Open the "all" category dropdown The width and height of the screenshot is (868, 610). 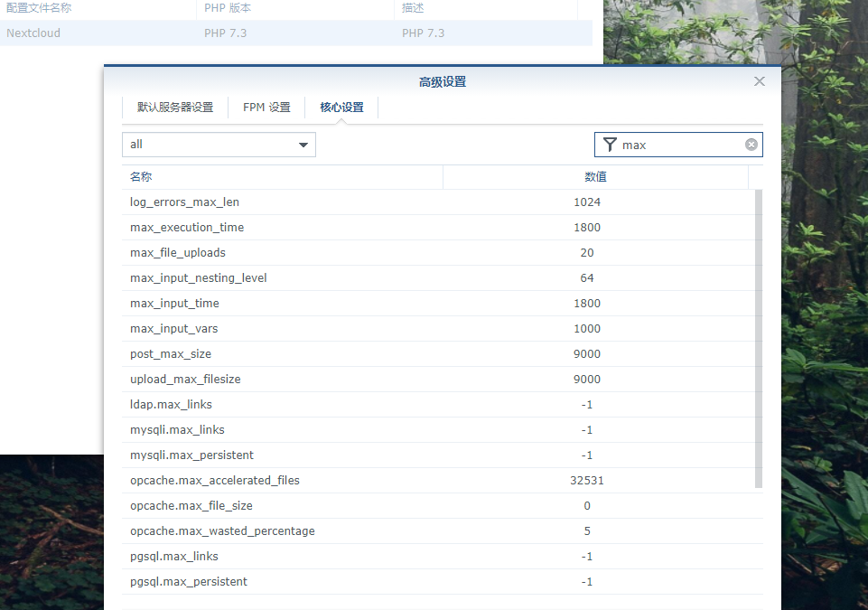217,145
